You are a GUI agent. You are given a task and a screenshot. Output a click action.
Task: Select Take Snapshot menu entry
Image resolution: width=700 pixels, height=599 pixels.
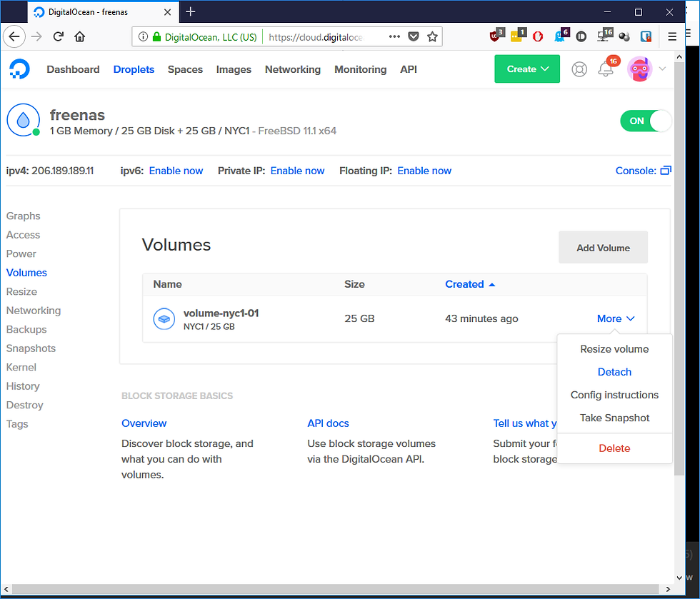[614, 418]
